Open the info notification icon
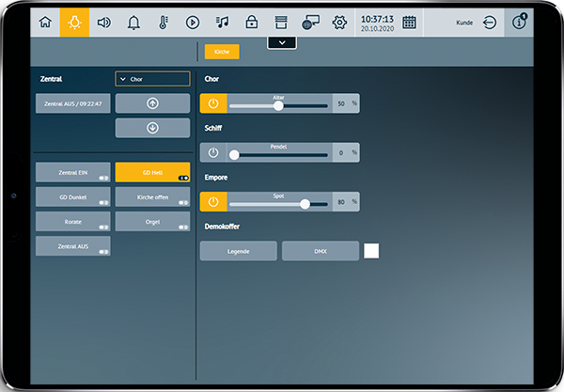Screen dimensions: 564x392 coord(519,23)
